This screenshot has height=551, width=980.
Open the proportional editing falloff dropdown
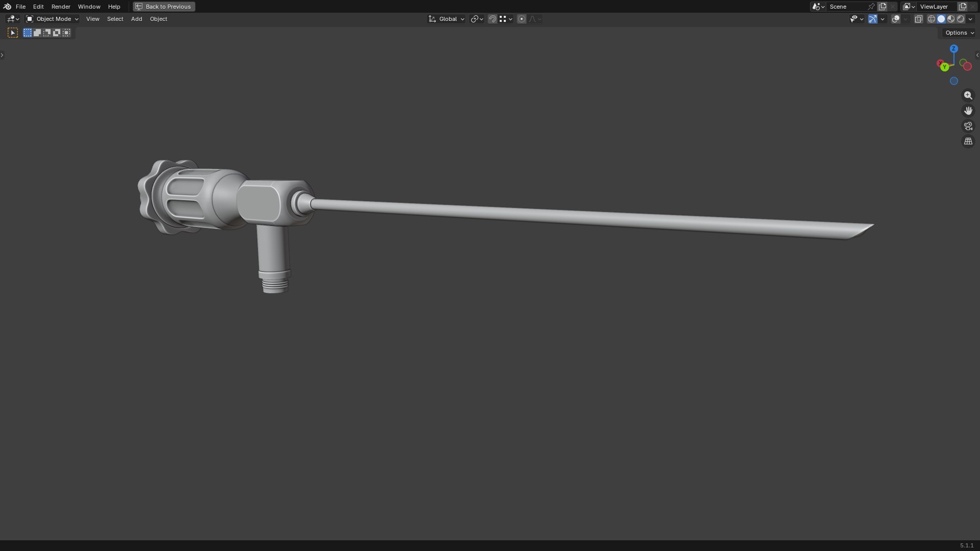[x=535, y=19]
